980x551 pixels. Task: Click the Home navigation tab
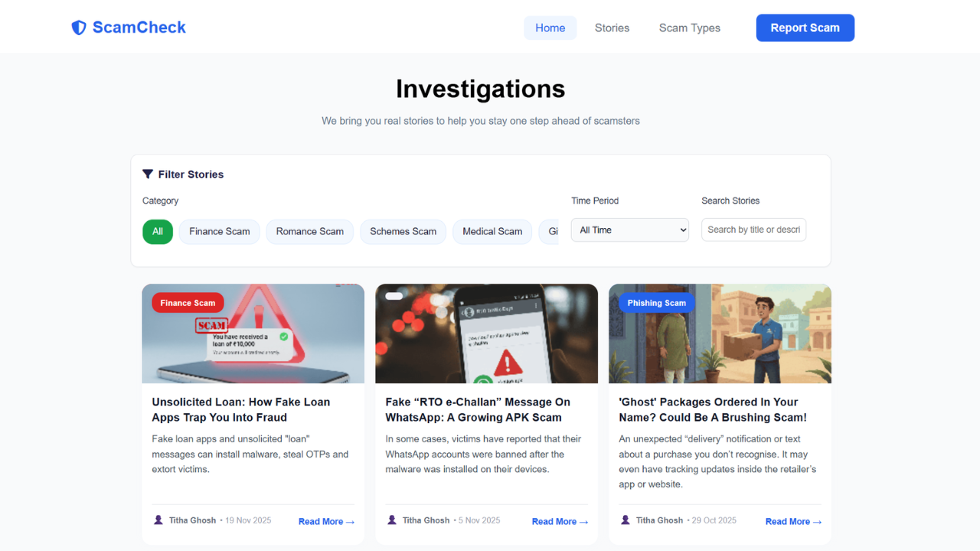pyautogui.click(x=550, y=28)
